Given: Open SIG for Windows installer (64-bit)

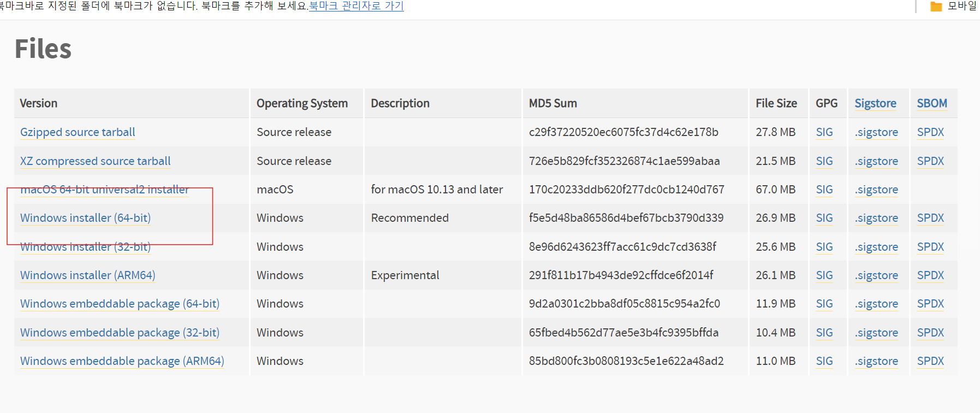Looking at the screenshot, I should [824, 218].
